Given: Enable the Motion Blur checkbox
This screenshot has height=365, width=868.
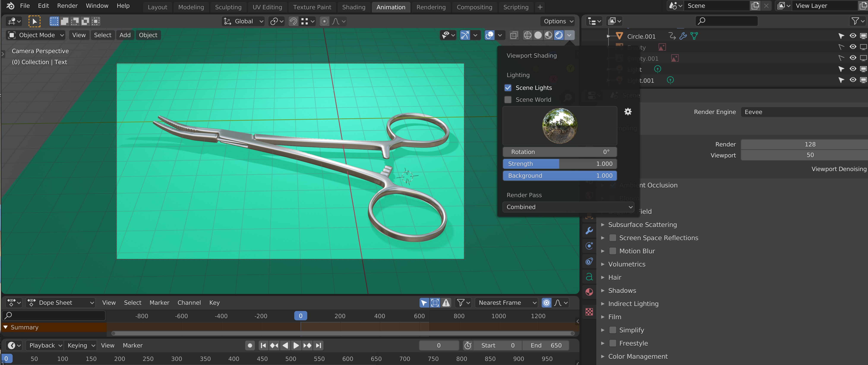Looking at the screenshot, I should (613, 251).
